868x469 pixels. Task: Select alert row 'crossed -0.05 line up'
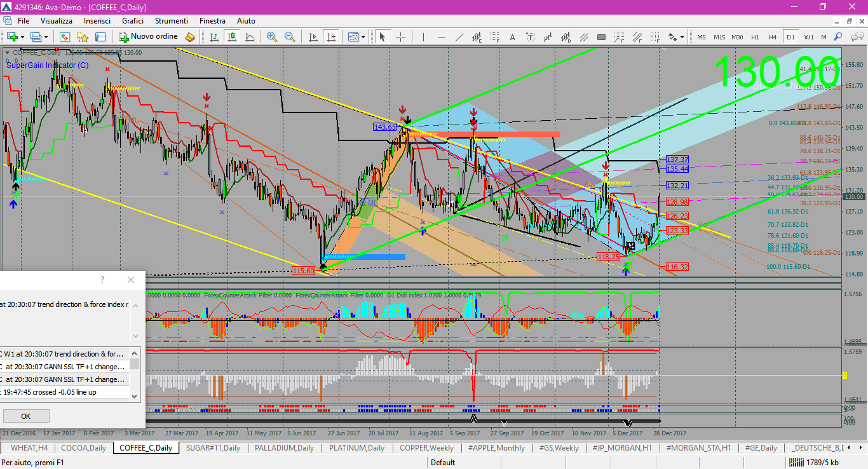[64, 392]
